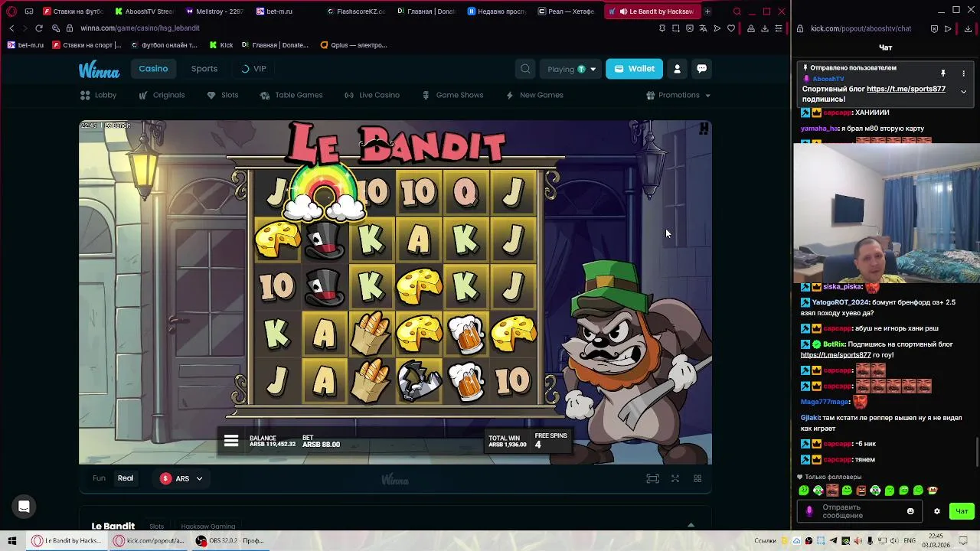Open Kick chat settings gear
The width and height of the screenshot is (980, 551).
pos(936,511)
